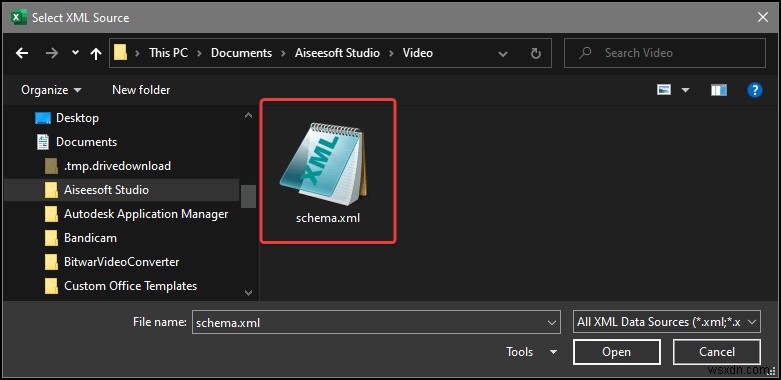
Task: Click the Search Video field
Action: click(664, 53)
